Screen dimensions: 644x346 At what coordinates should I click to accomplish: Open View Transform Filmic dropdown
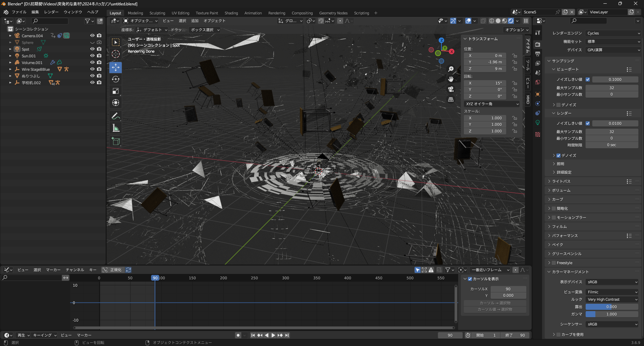[x=612, y=292]
